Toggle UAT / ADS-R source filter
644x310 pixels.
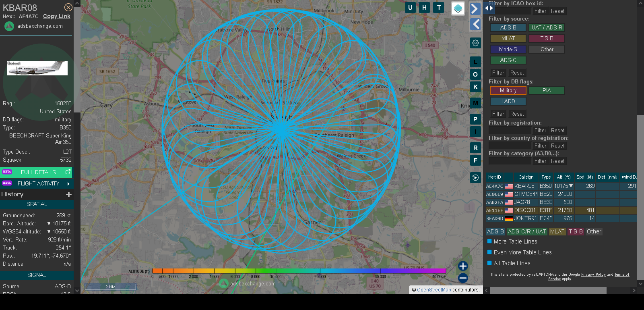(x=547, y=27)
